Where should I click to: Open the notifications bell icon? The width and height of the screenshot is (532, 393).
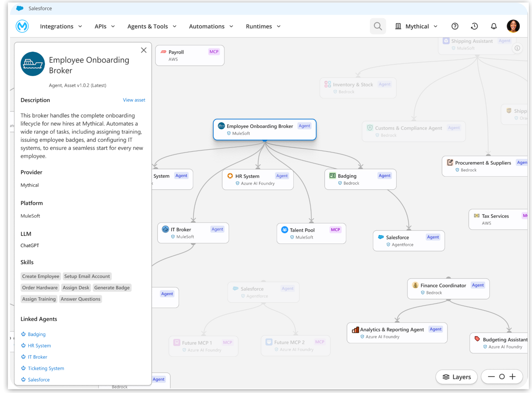pyautogui.click(x=494, y=26)
